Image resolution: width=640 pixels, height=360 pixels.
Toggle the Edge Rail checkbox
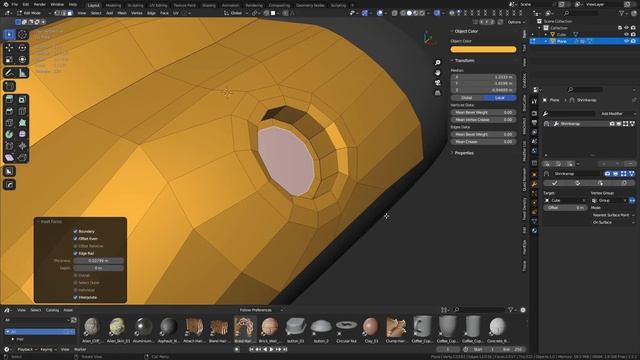coord(75,253)
